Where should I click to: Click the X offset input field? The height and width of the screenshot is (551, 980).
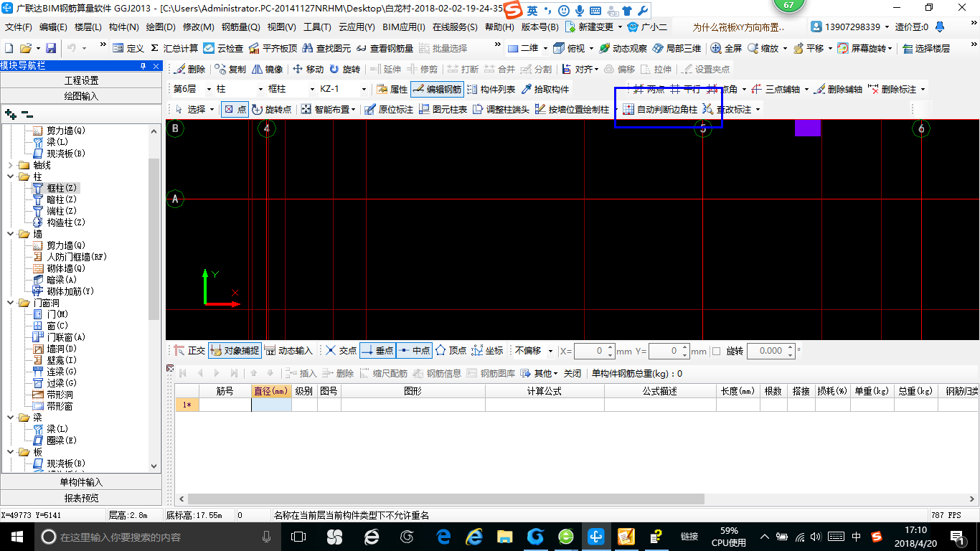pyautogui.click(x=590, y=351)
